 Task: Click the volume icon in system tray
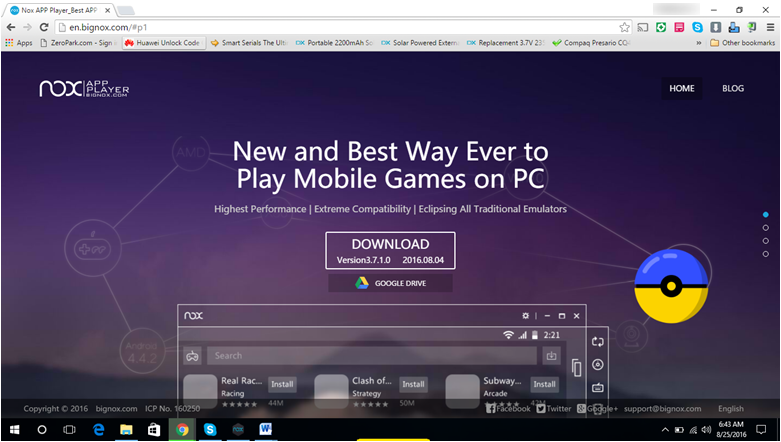pyautogui.click(x=706, y=430)
